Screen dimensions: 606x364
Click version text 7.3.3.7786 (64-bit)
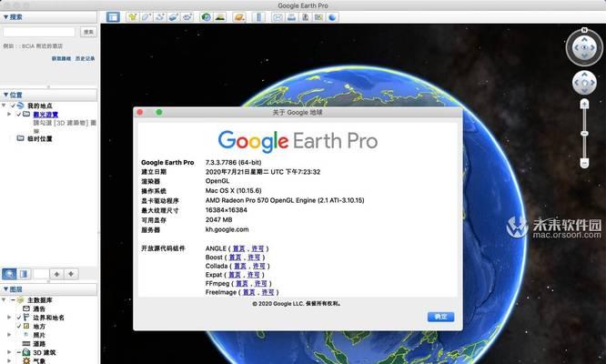click(234, 162)
